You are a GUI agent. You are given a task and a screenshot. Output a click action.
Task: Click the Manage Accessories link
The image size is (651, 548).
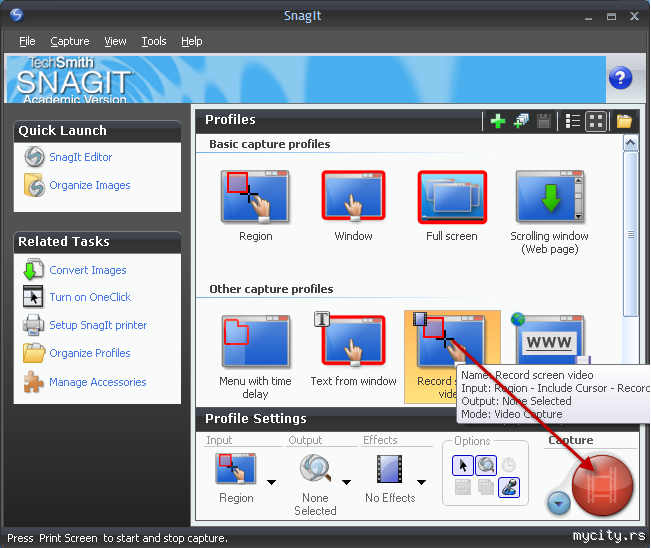98,382
